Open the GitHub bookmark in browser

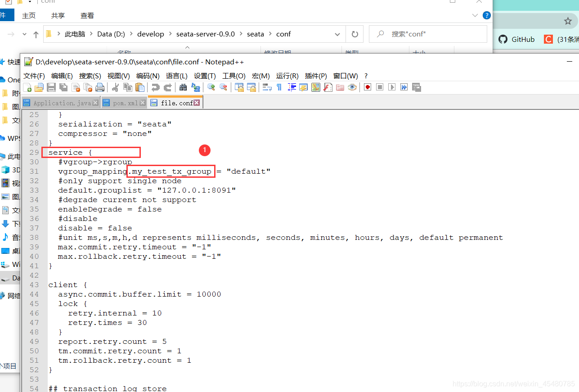click(x=517, y=40)
